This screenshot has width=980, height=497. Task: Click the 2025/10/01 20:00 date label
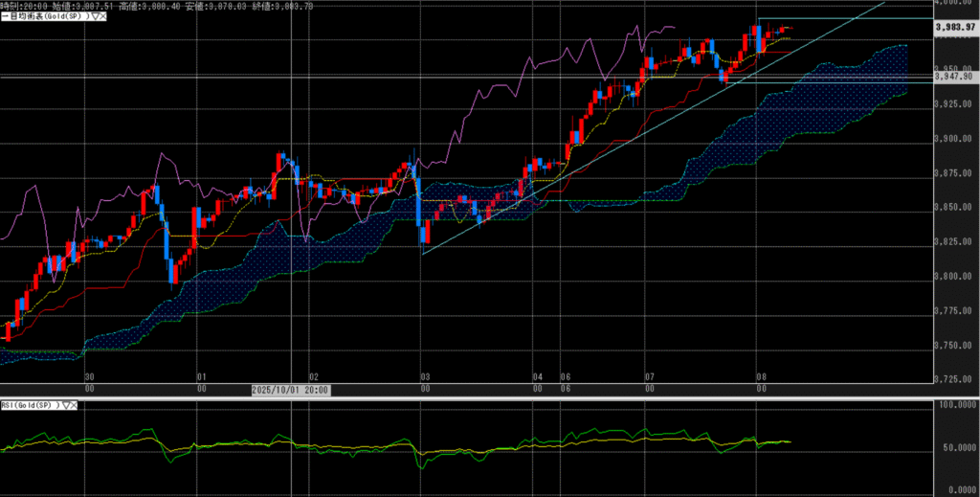tap(291, 390)
